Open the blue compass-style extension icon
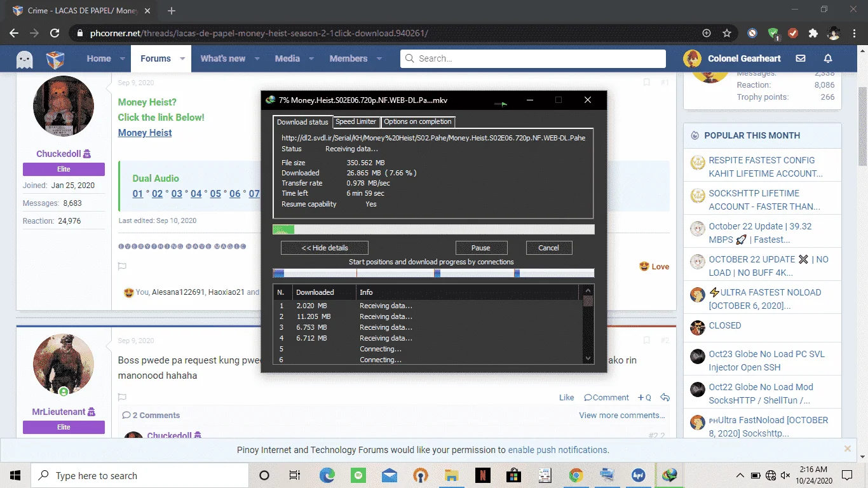This screenshot has height=488, width=868. (x=752, y=33)
